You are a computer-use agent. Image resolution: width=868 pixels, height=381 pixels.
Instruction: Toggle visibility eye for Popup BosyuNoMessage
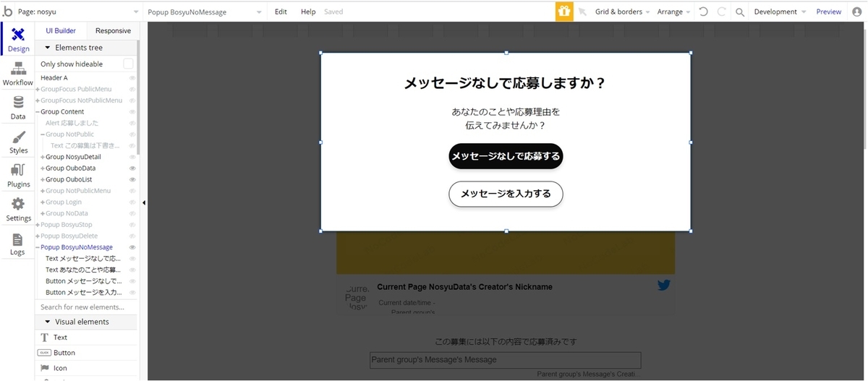tap(132, 247)
